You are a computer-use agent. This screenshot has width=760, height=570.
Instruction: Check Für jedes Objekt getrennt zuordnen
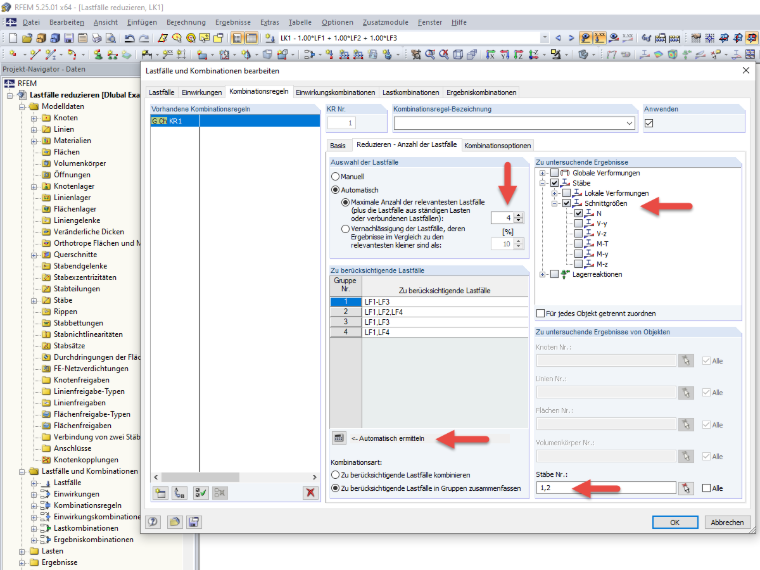(x=540, y=314)
